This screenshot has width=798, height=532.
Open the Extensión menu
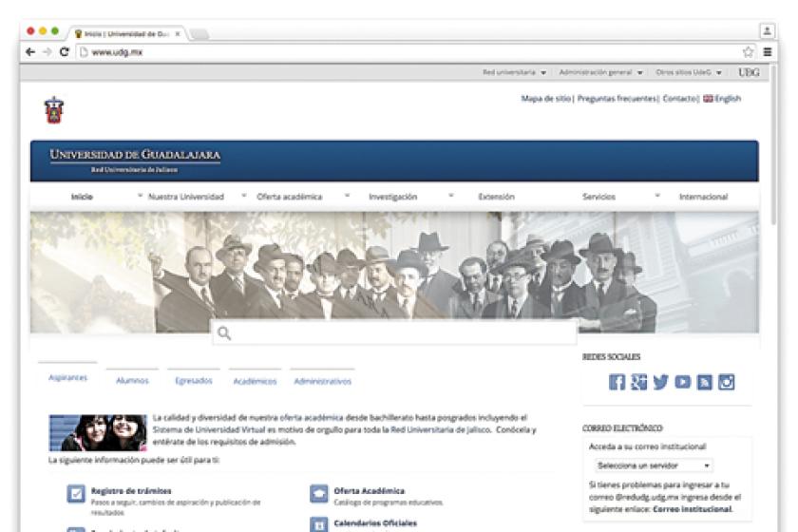496,197
